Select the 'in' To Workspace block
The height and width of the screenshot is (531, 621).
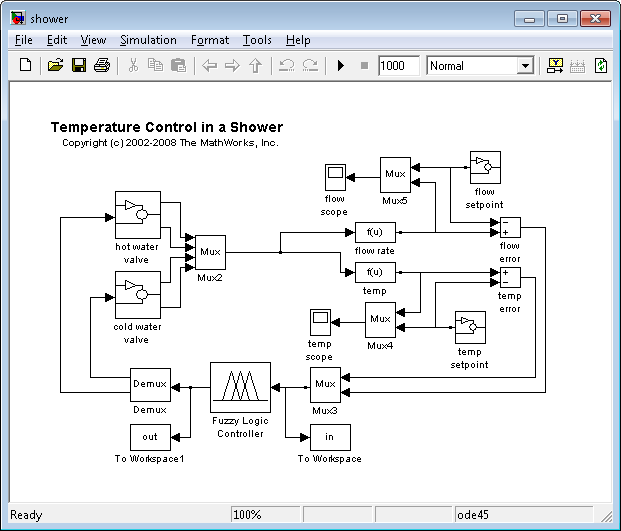click(x=330, y=438)
